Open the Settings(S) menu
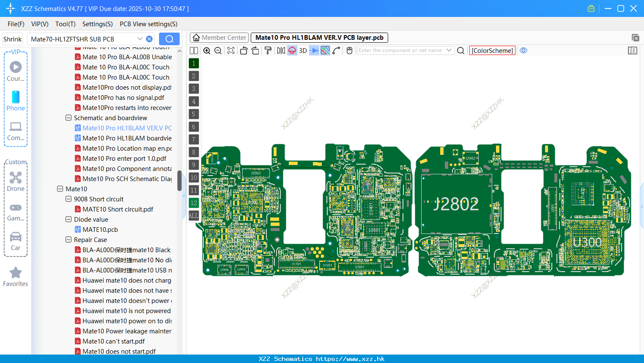644x363 pixels. click(98, 24)
